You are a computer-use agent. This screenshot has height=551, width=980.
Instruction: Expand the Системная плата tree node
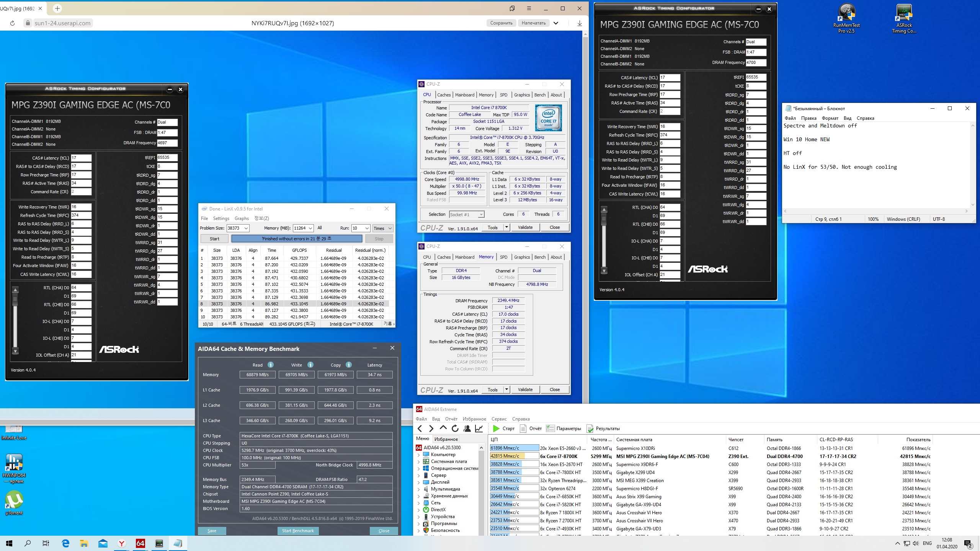point(418,461)
